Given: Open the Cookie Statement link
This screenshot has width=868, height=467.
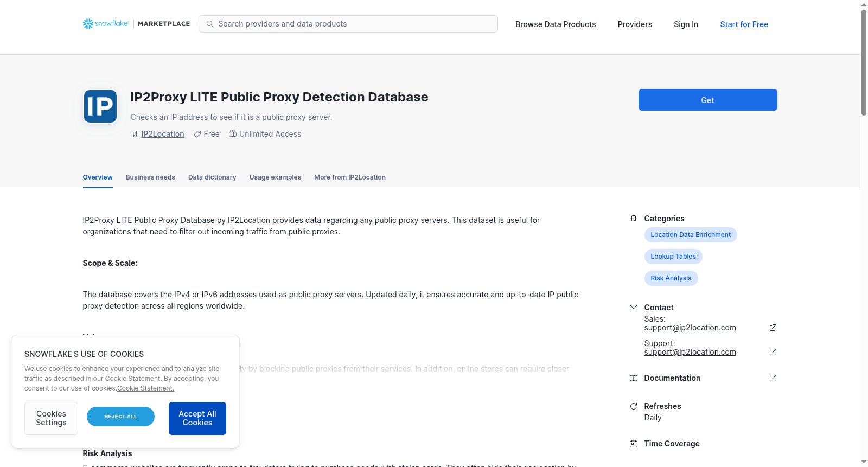Looking at the screenshot, I should coord(146,388).
